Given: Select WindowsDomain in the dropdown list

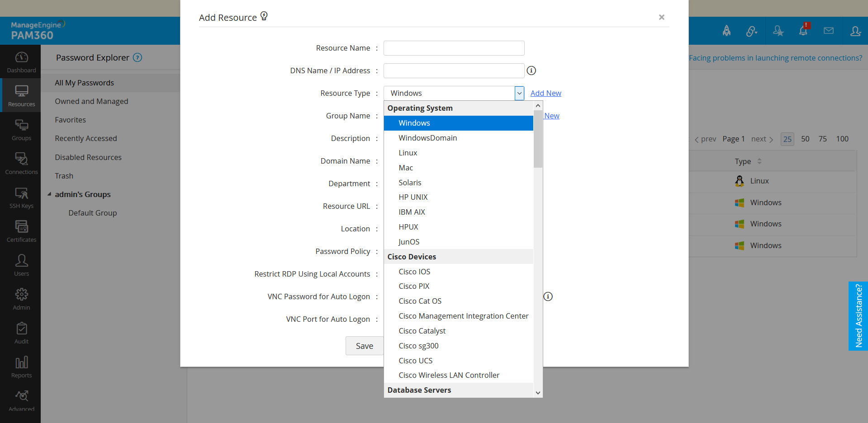Looking at the screenshot, I should [427, 138].
